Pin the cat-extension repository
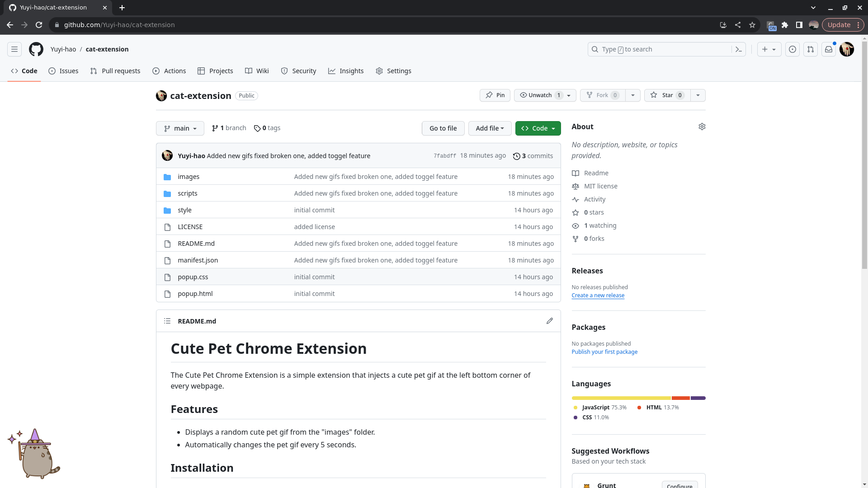 [495, 95]
